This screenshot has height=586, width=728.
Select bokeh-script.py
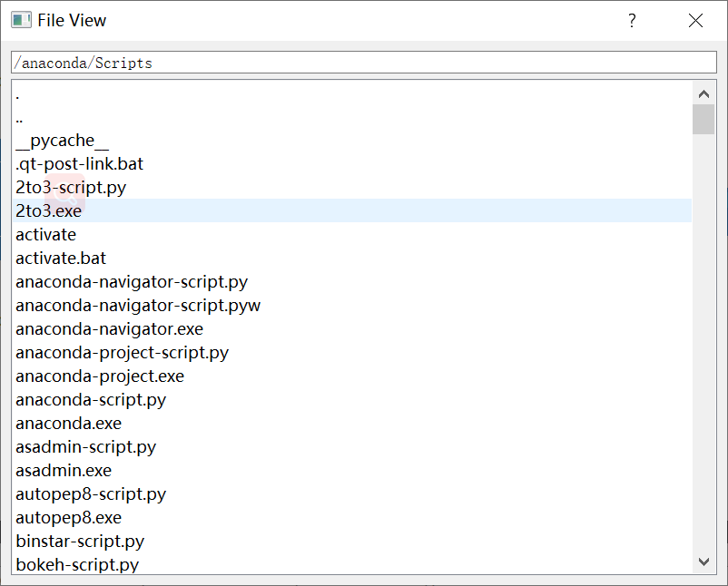tap(352, 564)
